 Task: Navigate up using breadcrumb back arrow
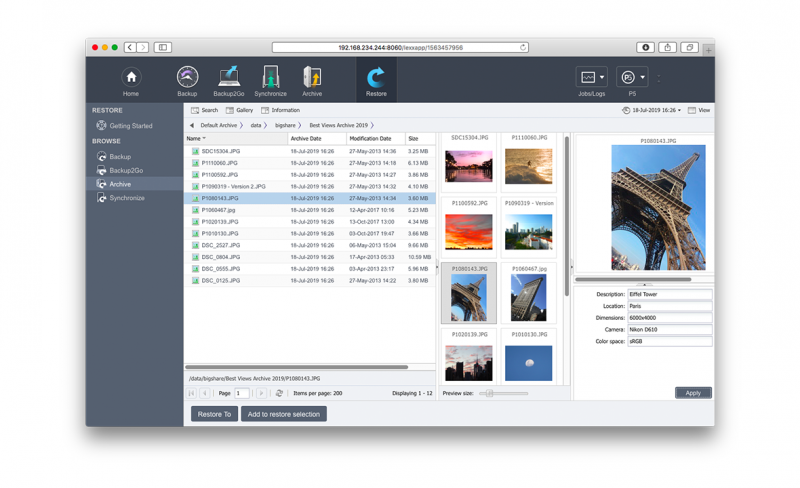[x=192, y=125]
